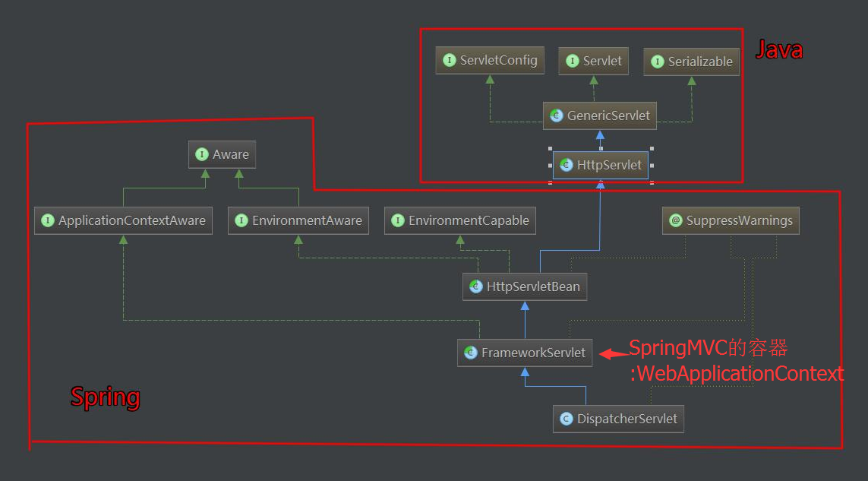
Task: Click the interface icon beside Aware
Action: click(x=202, y=154)
